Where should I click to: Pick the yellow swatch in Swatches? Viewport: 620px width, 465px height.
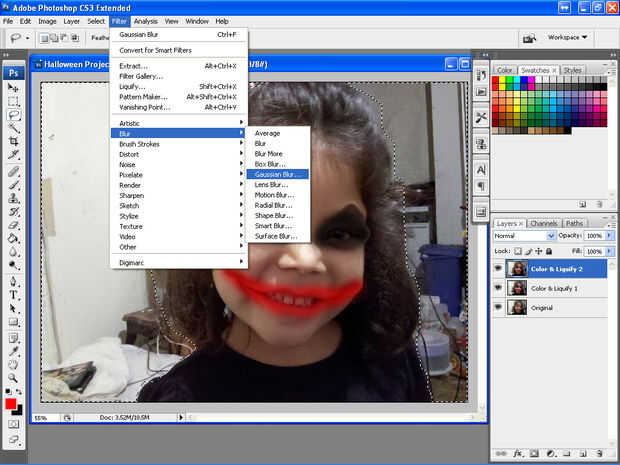point(502,80)
